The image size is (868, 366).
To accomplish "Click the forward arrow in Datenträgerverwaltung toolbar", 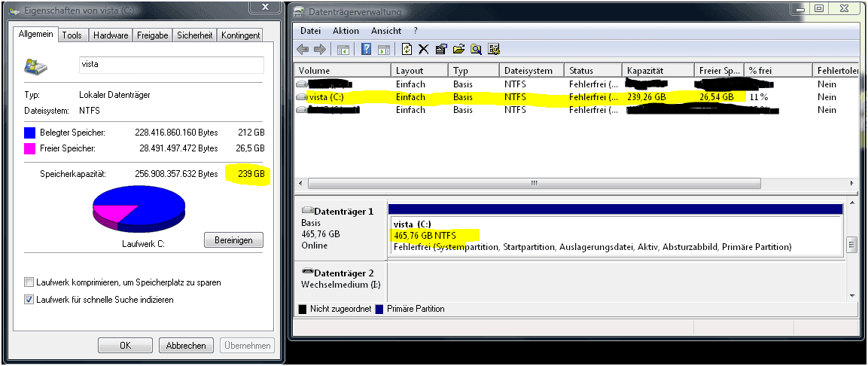I will point(319,49).
